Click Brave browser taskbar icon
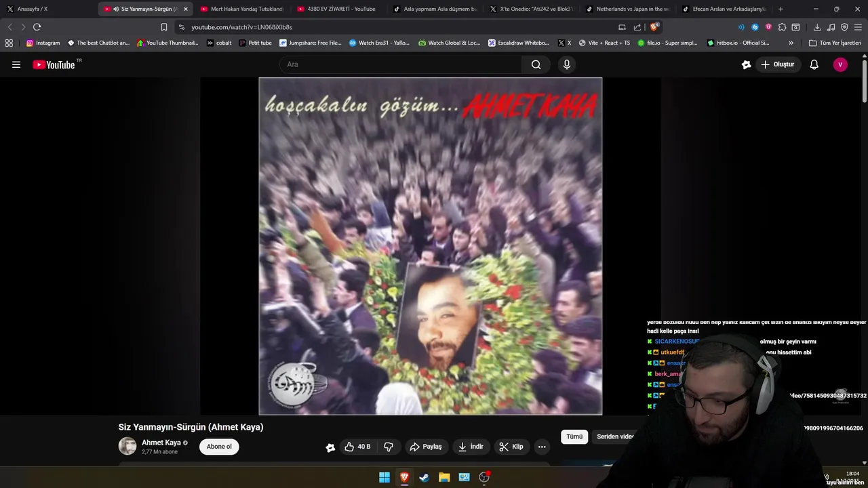 tap(404, 477)
